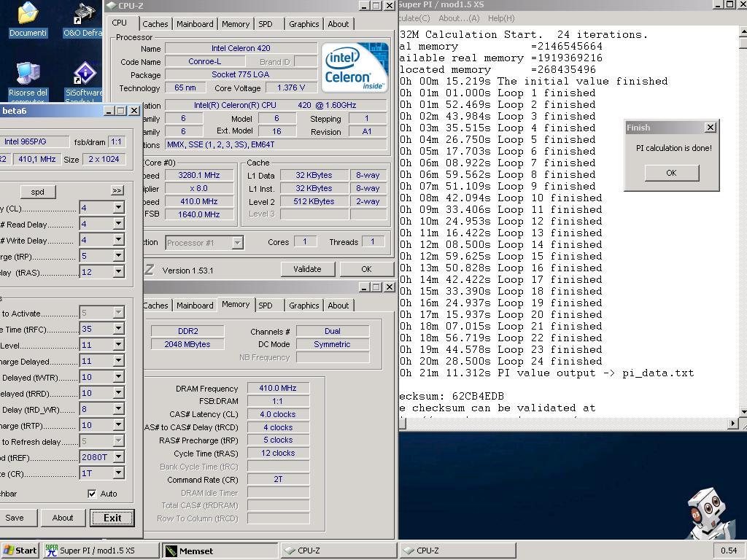Open Processor #1 selection dropdown in CPU-Z

click(x=237, y=243)
